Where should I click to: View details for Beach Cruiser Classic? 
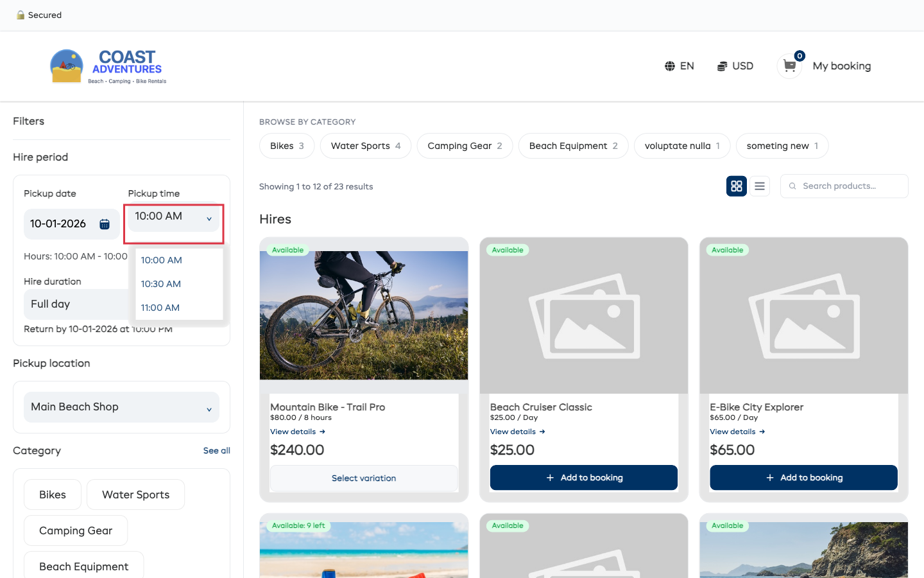tap(517, 432)
